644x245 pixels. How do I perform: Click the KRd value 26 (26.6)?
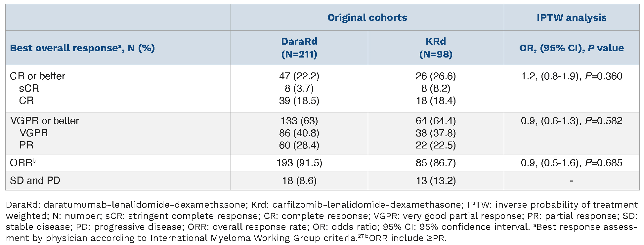[x=436, y=76]
